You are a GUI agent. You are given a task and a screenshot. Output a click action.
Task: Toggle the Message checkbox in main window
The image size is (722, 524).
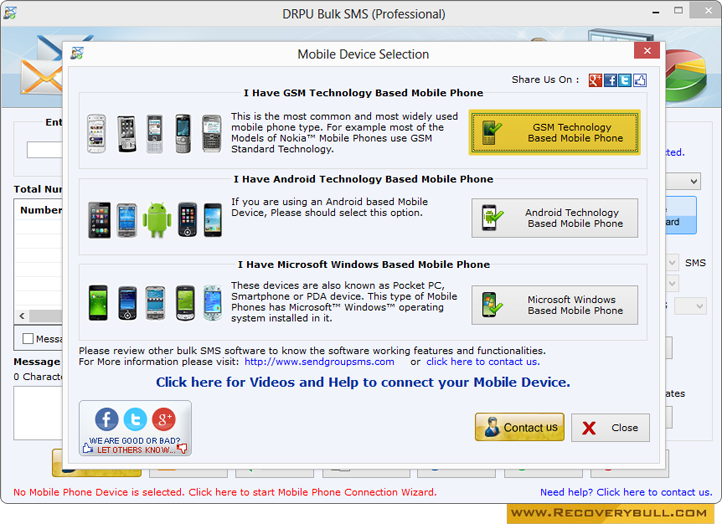(x=28, y=339)
